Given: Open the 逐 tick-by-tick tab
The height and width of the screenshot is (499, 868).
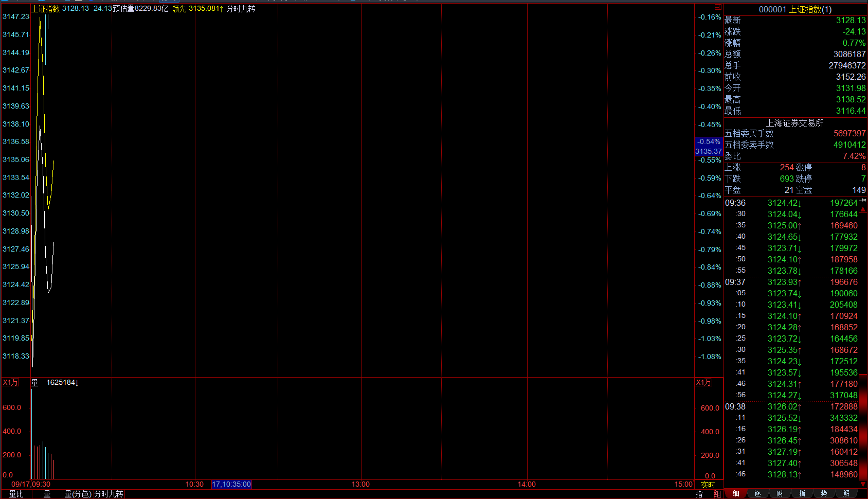Looking at the screenshot, I should coord(757,494).
